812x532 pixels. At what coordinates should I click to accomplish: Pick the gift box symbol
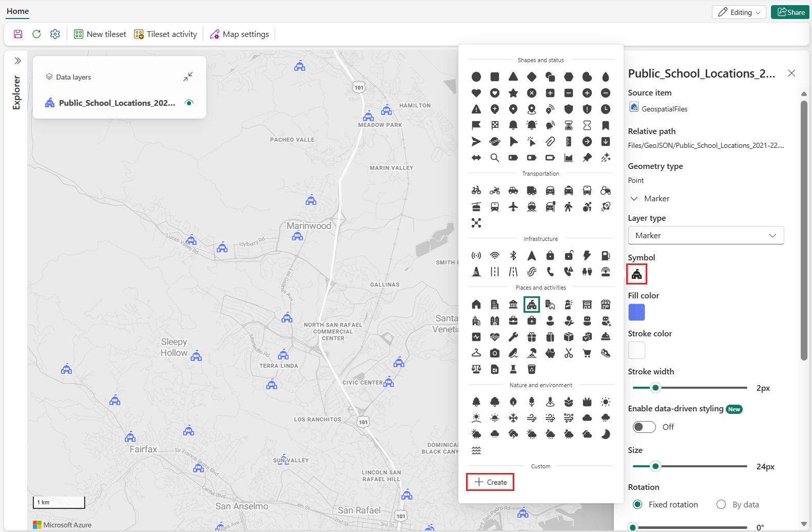click(532, 337)
